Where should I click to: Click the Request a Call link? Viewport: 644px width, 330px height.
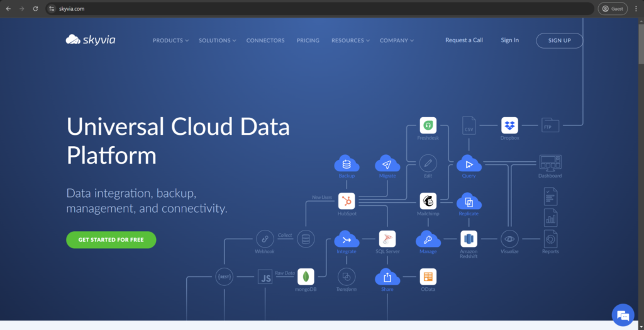[x=464, y=40]
